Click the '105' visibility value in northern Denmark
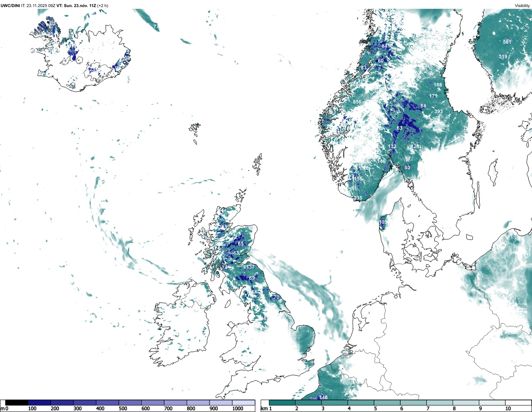Screen dimensions: 532x412 383,222
